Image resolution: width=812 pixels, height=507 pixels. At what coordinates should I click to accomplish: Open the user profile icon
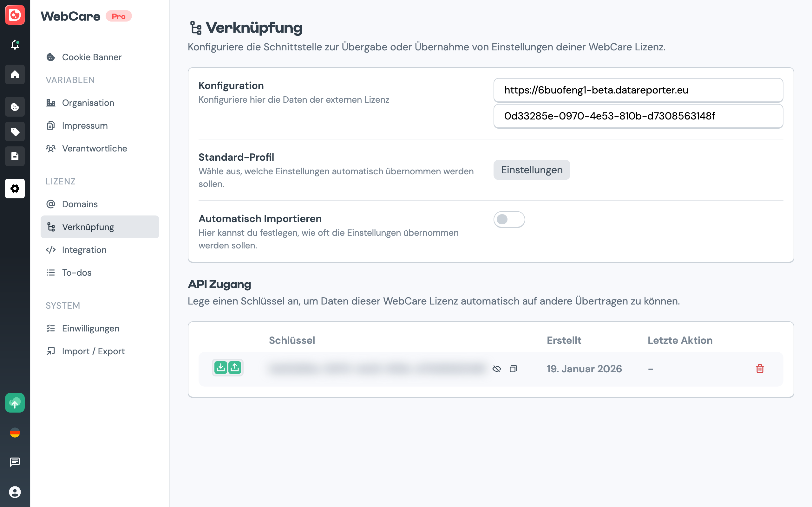point(15,492)
